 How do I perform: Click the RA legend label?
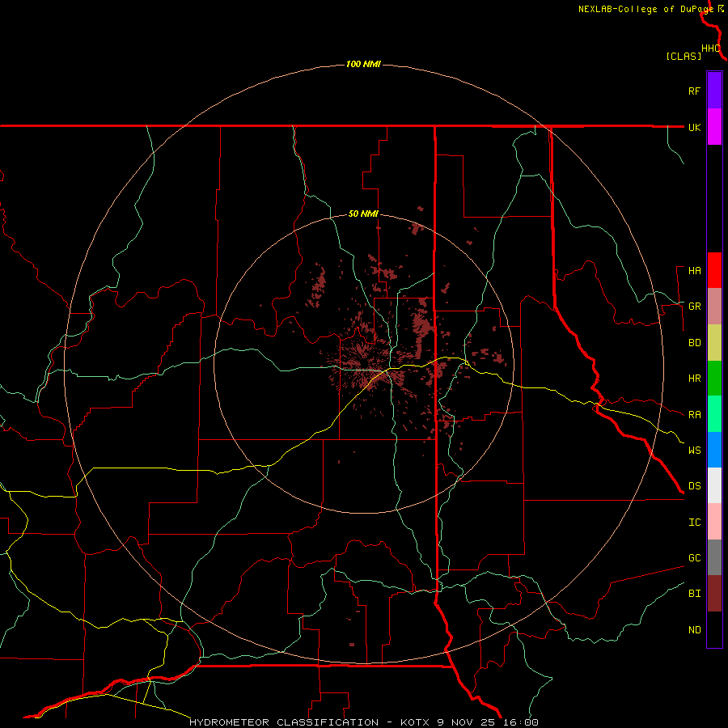click(694, 415)
